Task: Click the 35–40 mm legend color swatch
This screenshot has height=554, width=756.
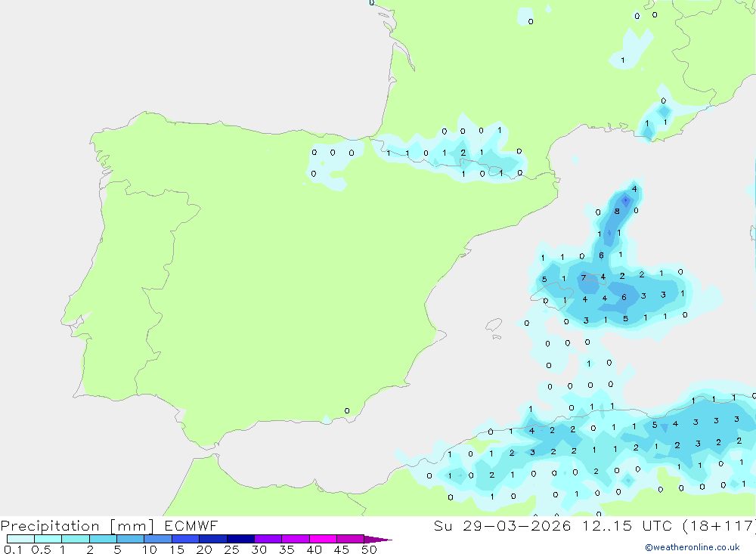Action: tap(296, 539)
